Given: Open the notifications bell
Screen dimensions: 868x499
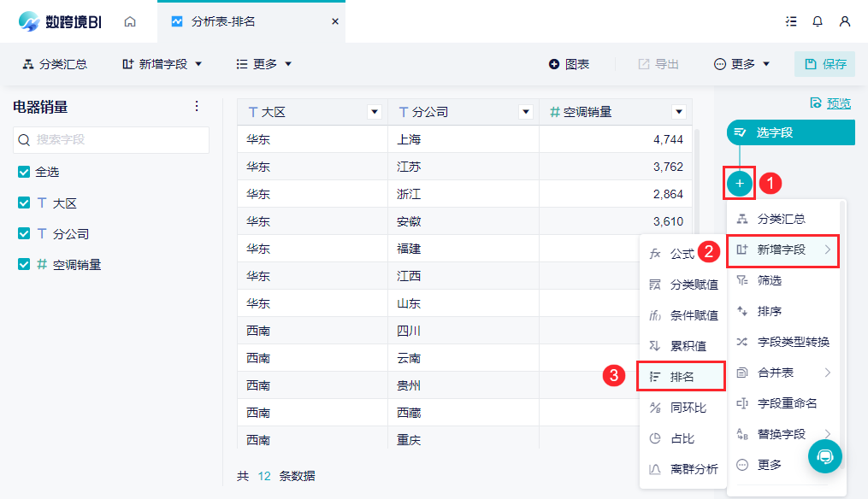Looking at the screenshot, I should coord(817,21).
